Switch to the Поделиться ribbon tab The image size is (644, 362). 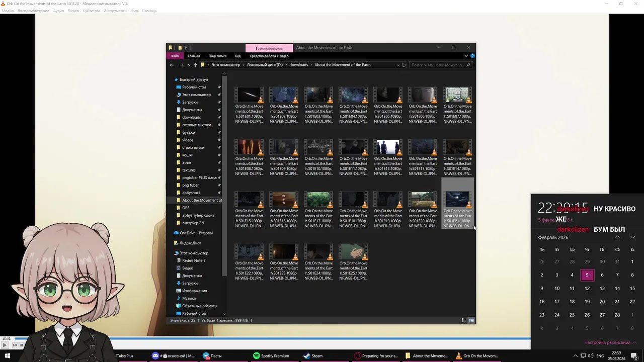[x=217, y=56]
